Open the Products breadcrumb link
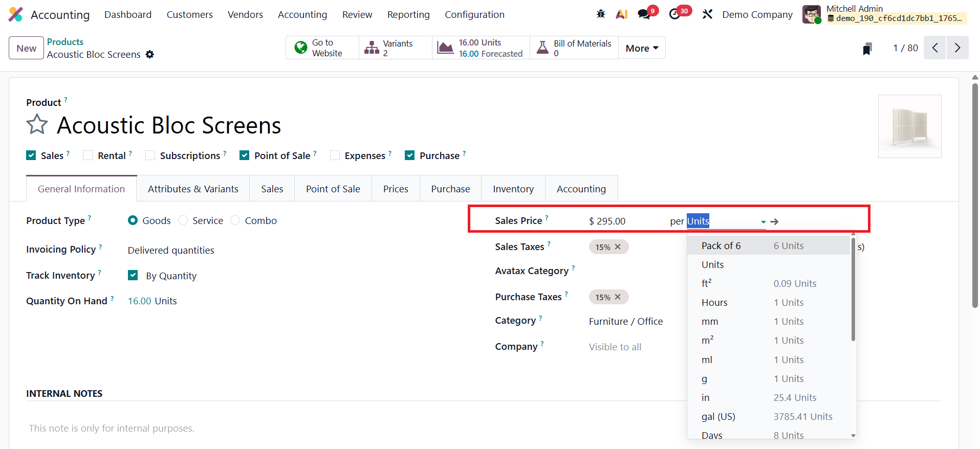 click(65, 42)
